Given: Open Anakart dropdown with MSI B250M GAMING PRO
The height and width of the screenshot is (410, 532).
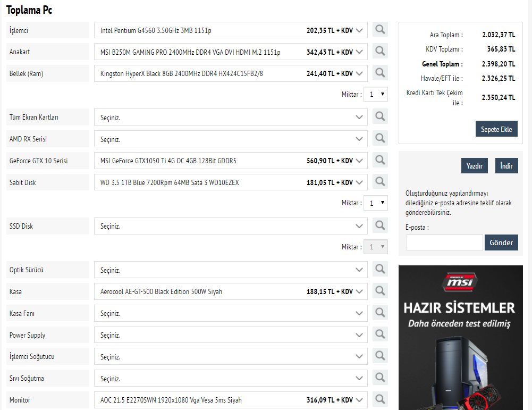Looking at the screenshot, I should [231, 52].
